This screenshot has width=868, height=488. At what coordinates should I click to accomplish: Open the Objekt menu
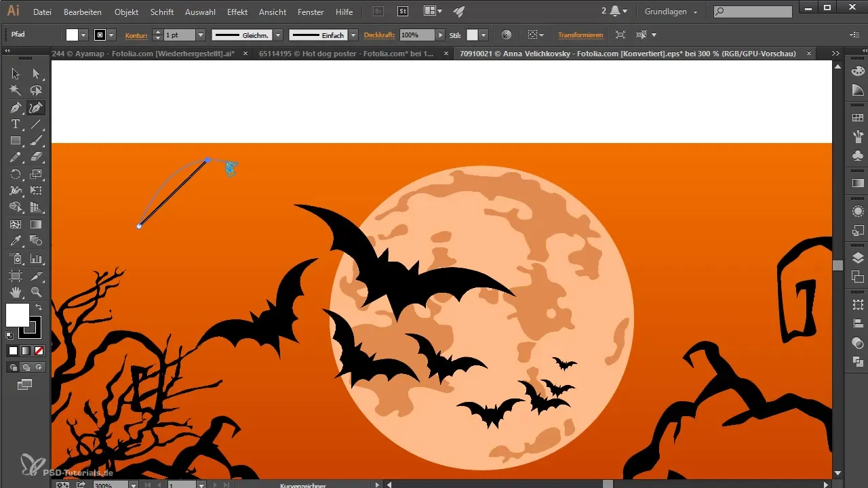point(127,12)
